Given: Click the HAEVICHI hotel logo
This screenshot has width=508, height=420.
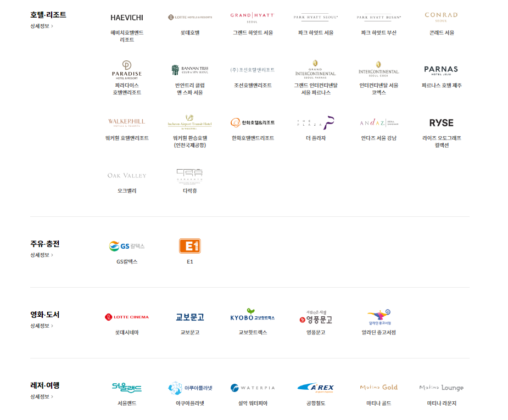Looking at the screenshot, I should pos(127,18).
